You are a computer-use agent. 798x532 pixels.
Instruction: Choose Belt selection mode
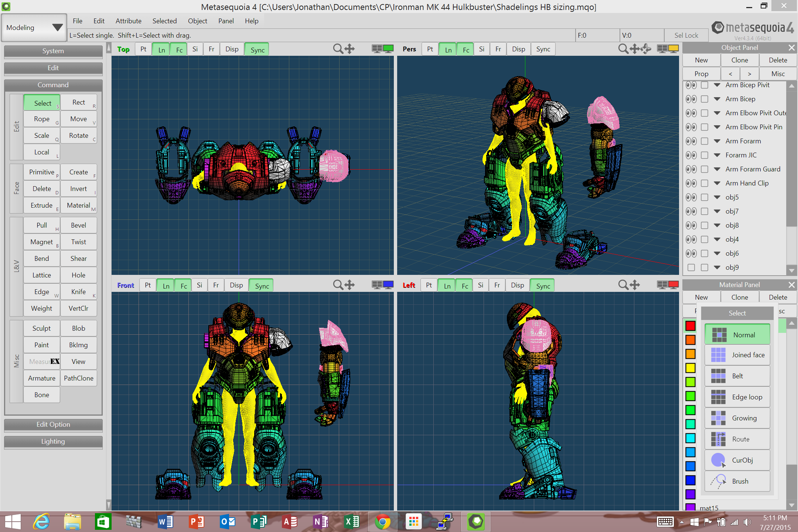tap(737, 376)
